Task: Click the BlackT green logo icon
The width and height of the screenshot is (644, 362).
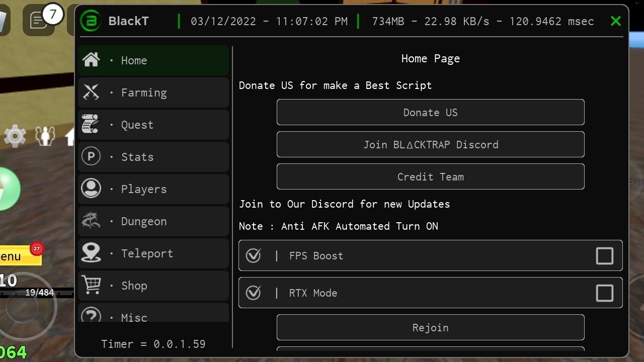Action: pyautogui.click(x=91, y=21)
